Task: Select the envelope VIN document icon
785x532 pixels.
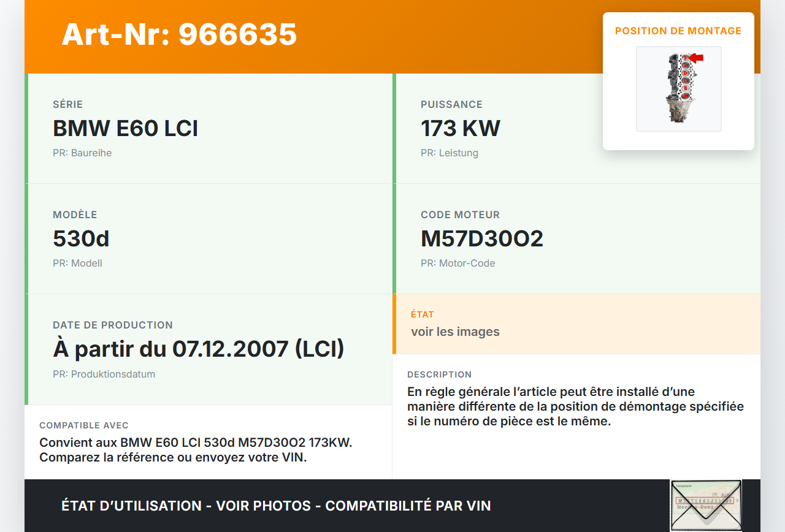Action: click(706, 505)
